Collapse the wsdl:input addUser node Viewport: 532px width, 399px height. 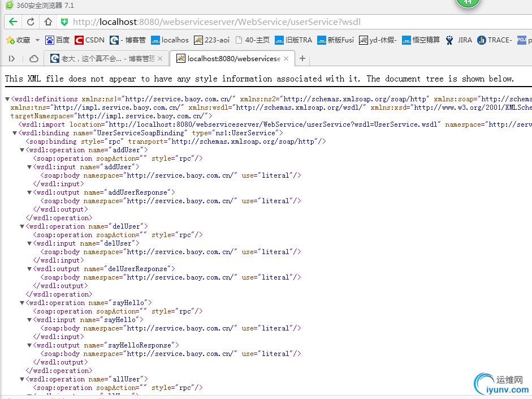29,167
